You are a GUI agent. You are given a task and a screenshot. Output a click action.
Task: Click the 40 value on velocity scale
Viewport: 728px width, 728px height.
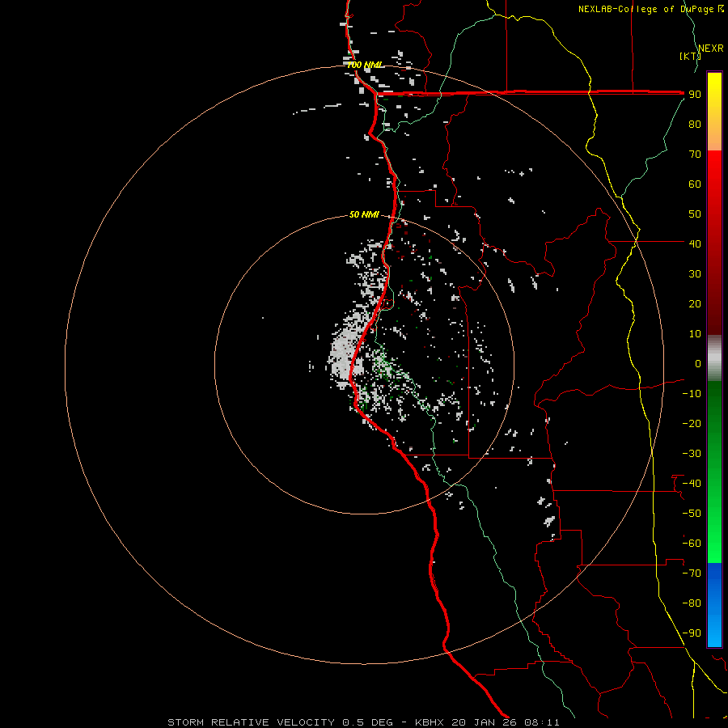pyautogui.click(x=695, y=243)
